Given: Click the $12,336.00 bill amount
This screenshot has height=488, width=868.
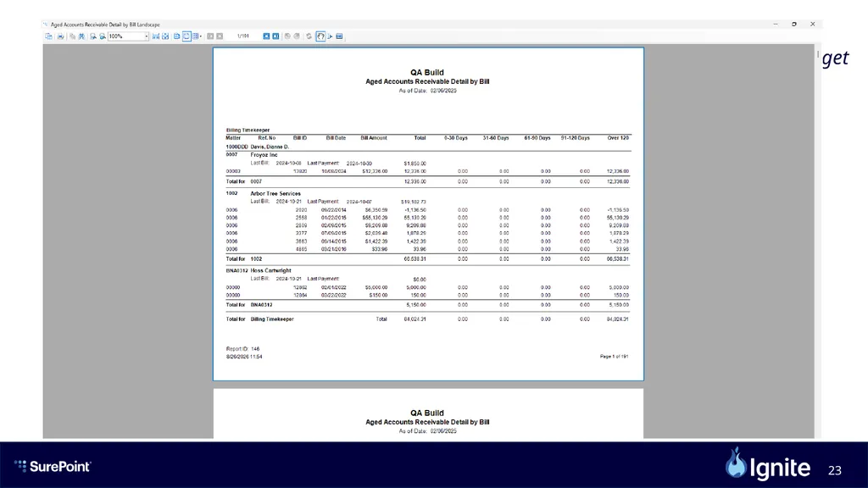Looking at the screenshot, I should [375, 171].
